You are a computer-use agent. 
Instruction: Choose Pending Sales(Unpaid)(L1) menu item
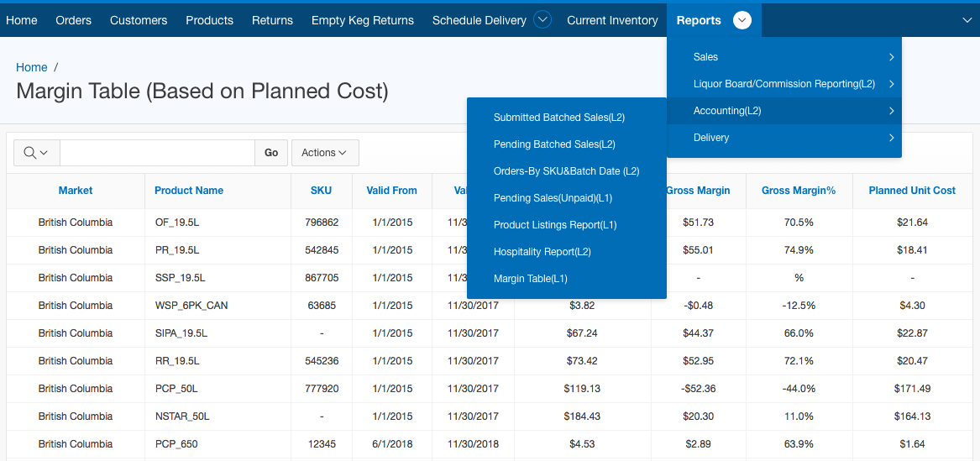(x=553, y=198)
